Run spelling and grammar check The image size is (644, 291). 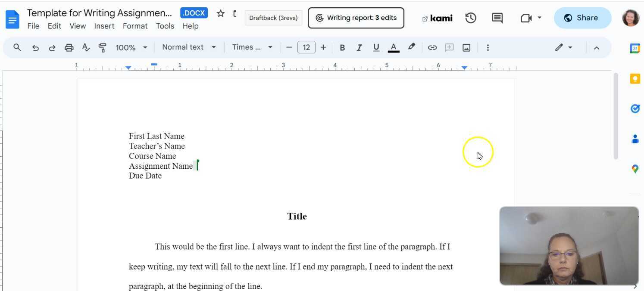pos(86,47)
